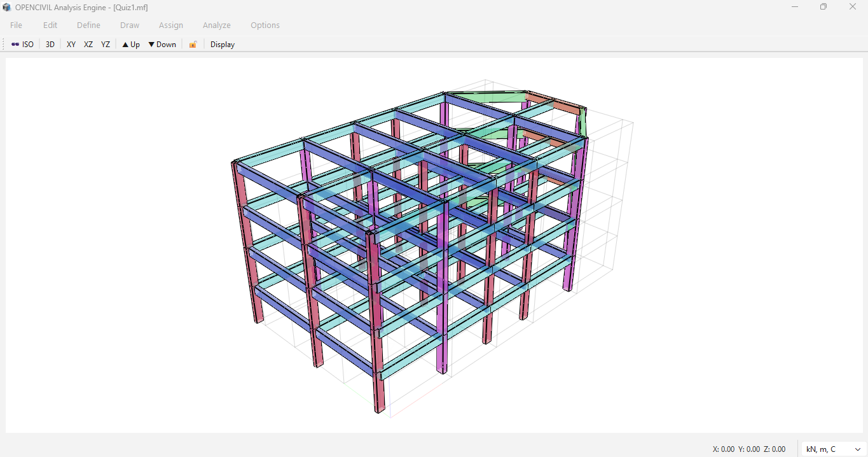This screenshot has width=868, height=457.
Task: Select the XY plane view
Action: (x=71, y=45)
